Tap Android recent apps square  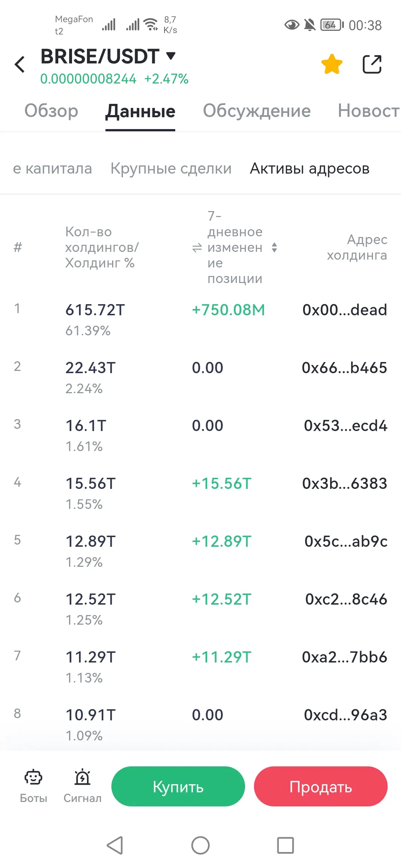285,845
